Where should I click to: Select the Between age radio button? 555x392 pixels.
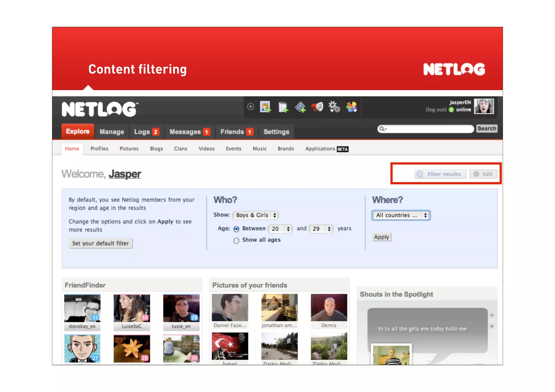[236, 229]
